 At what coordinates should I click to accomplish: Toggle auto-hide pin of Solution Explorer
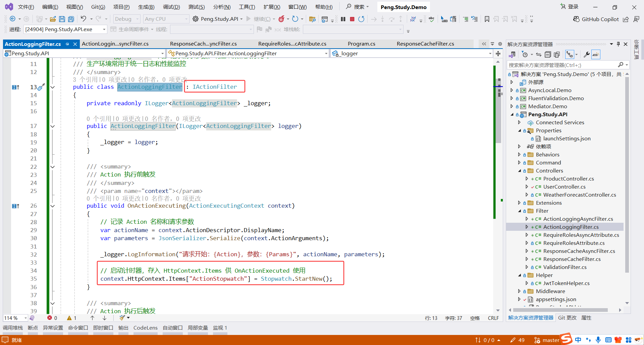tap(618, 44)
